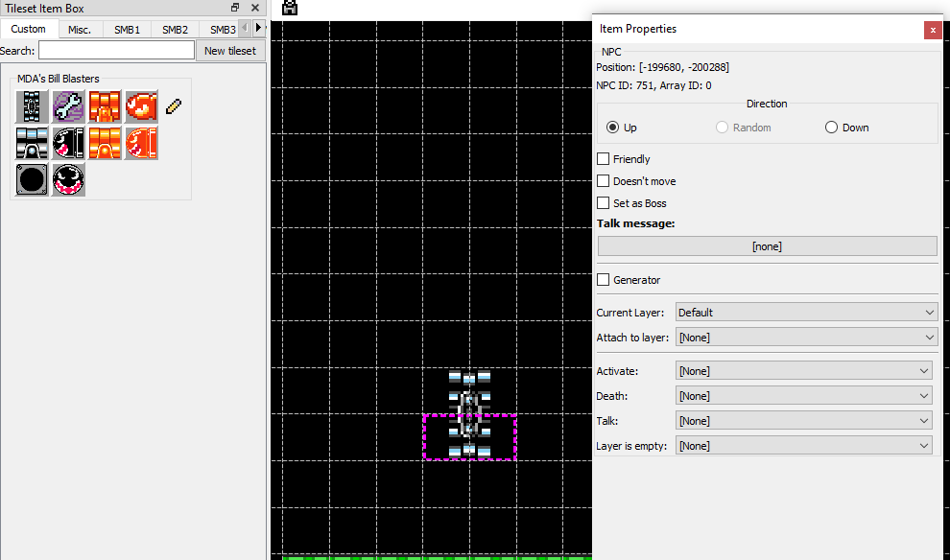The height and width of the screenshot is (560, 950).
Task: Open the Death event dropdown
Action: (803, 396)
